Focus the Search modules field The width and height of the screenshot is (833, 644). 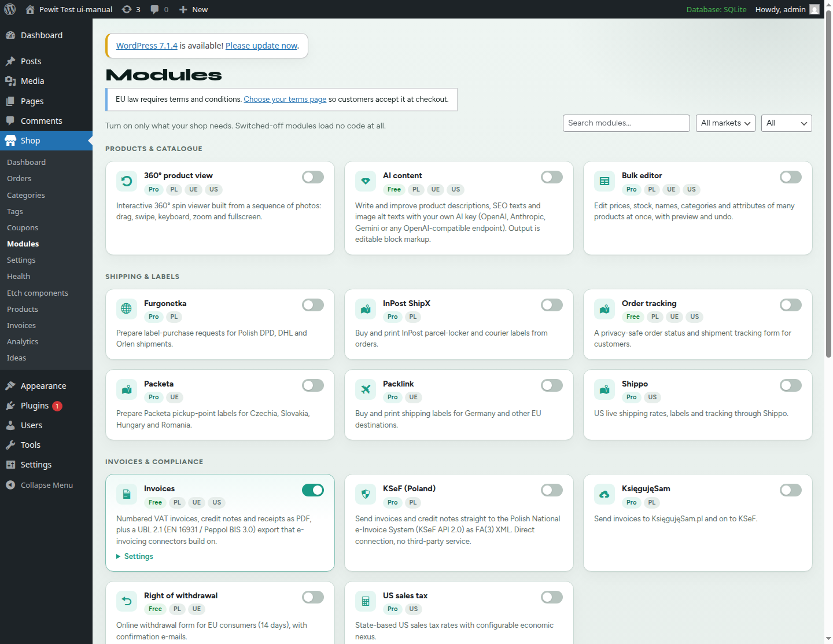pyautogui.click(x=626, y=123)
